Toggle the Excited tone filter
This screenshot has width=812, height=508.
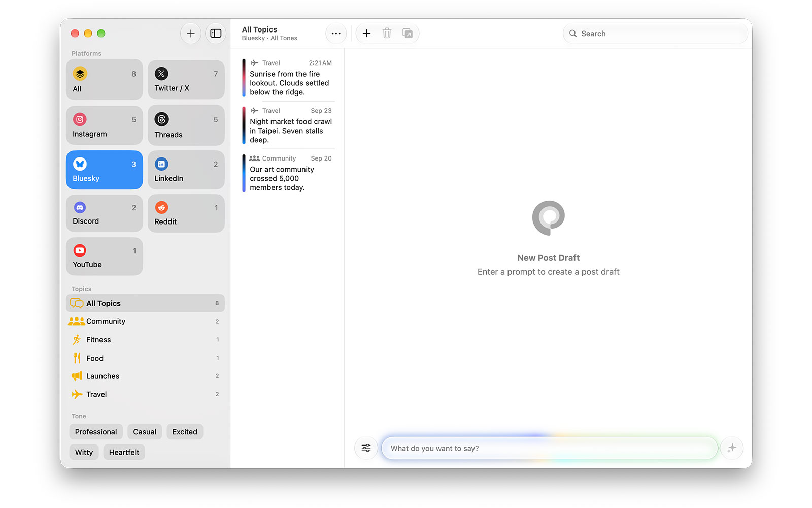(x=185, y=432)
